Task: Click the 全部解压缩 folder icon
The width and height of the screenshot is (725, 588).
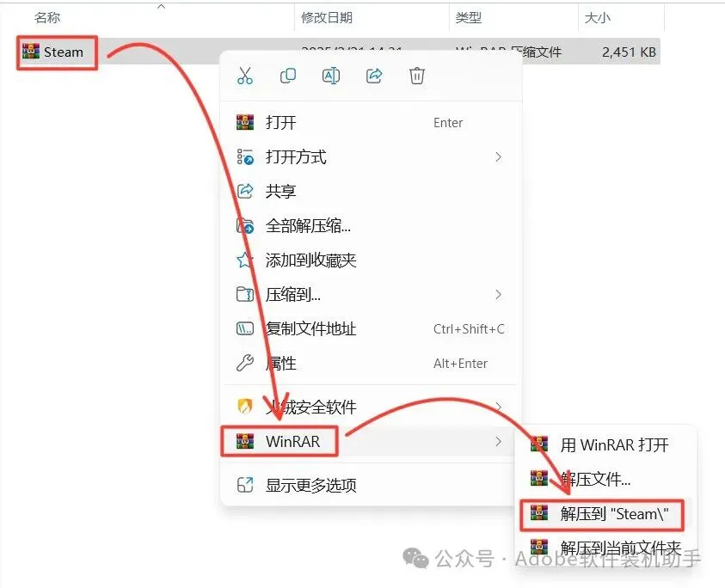Action: click(x=245, y=225)
